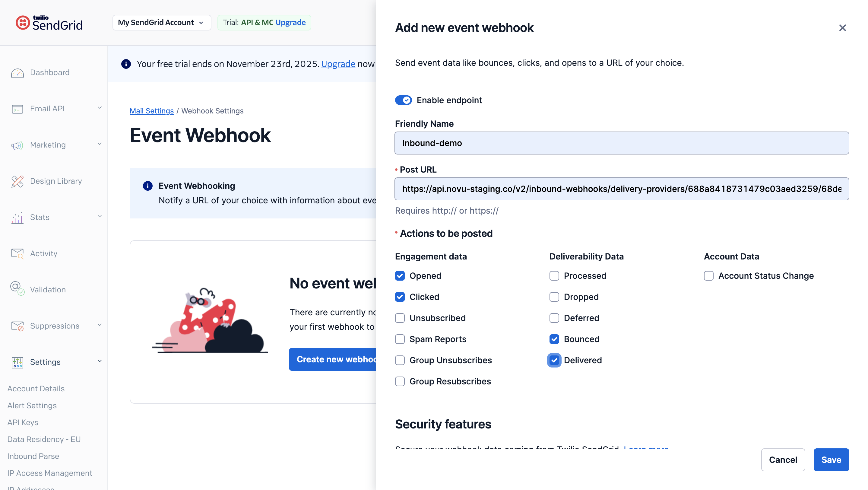Viewport: 868px width, 490px height.
Task: Select the Email API sidebar icon
Action: tap(17, 109)
